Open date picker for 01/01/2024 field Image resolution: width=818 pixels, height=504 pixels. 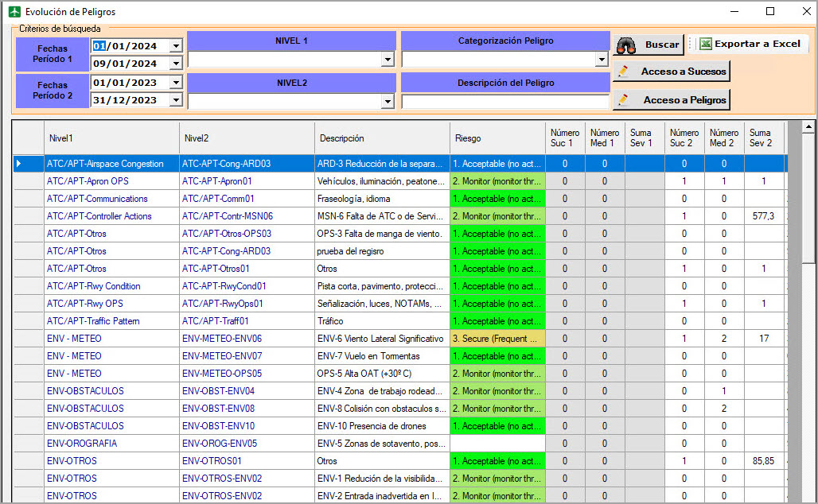pyautogui.click(x=176, y=45)
